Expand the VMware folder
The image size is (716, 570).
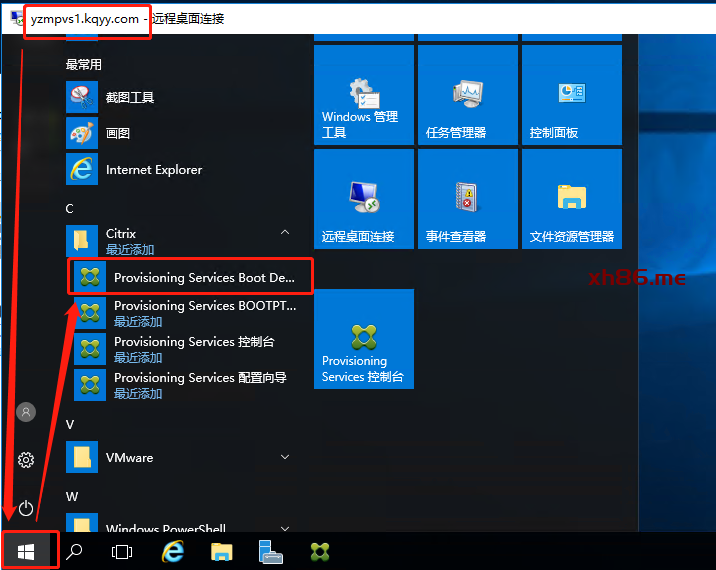[285, 457]
